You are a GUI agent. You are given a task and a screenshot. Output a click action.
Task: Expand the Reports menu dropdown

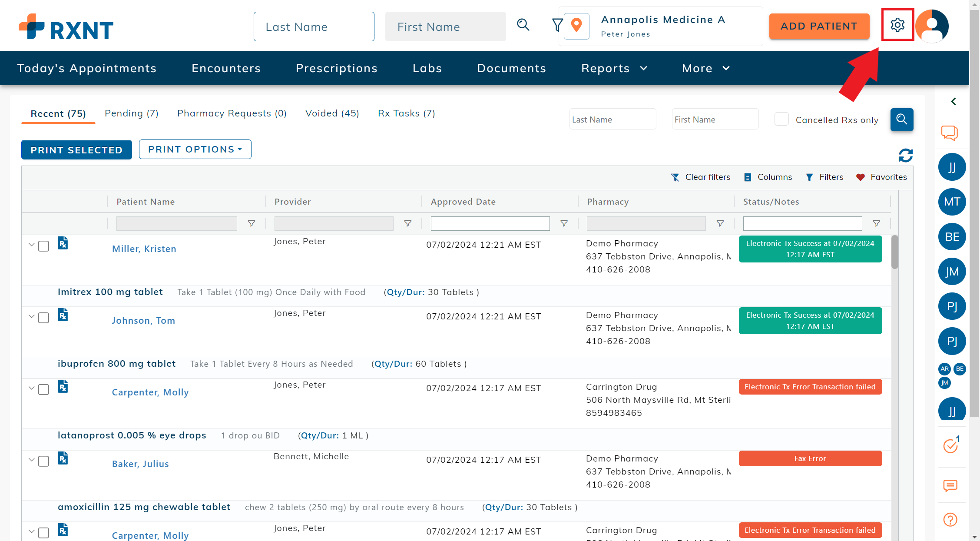614,68
